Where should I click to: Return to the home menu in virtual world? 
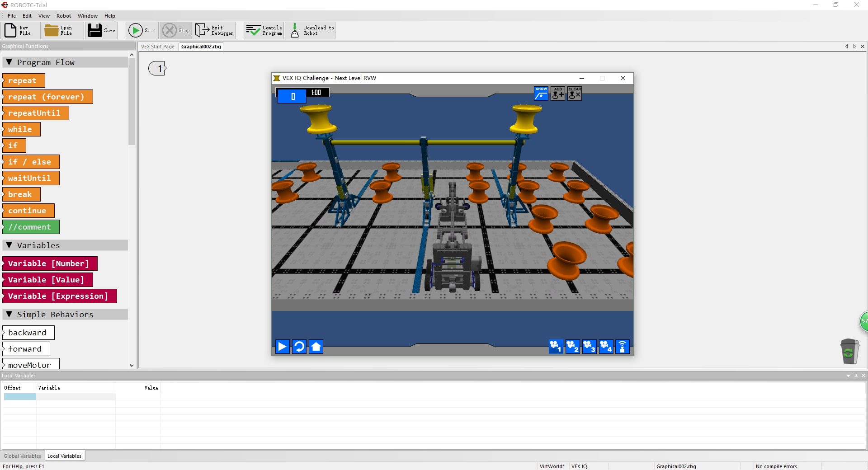(x=316, y=347)
